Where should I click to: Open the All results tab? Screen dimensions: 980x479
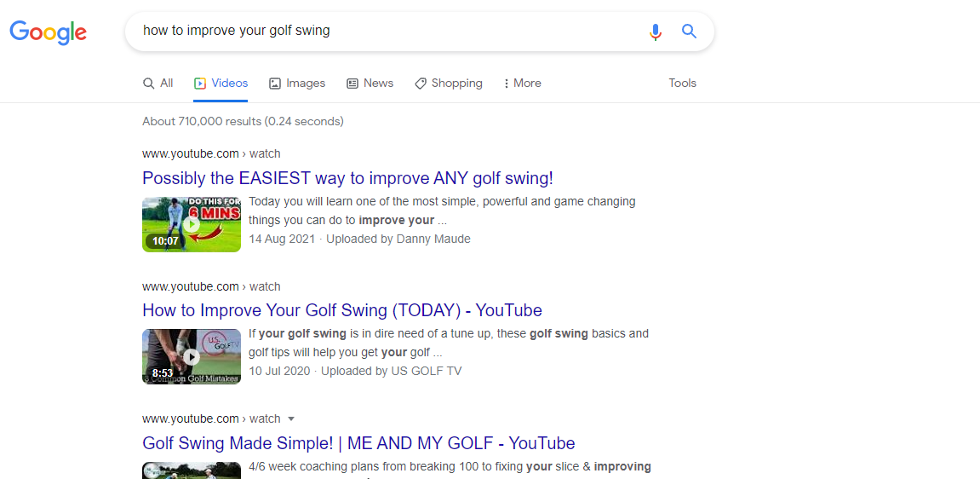[158, 84]
